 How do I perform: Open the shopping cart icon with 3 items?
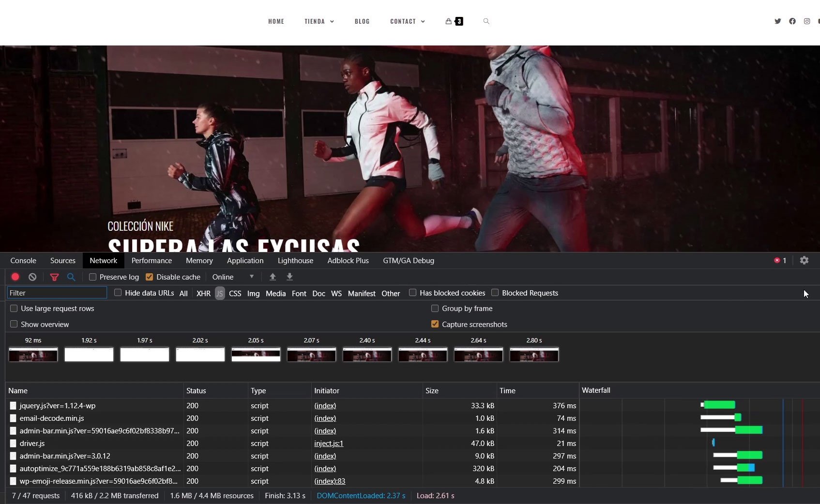[x=454, y=21]
